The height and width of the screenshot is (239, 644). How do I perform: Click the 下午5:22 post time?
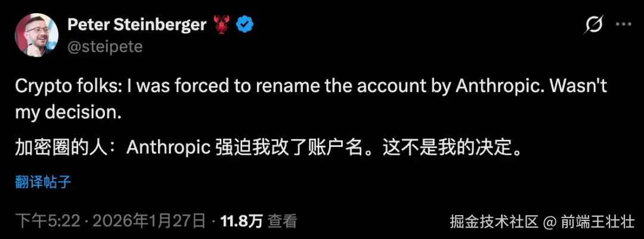pyautogui.click(x=48, y=222)
